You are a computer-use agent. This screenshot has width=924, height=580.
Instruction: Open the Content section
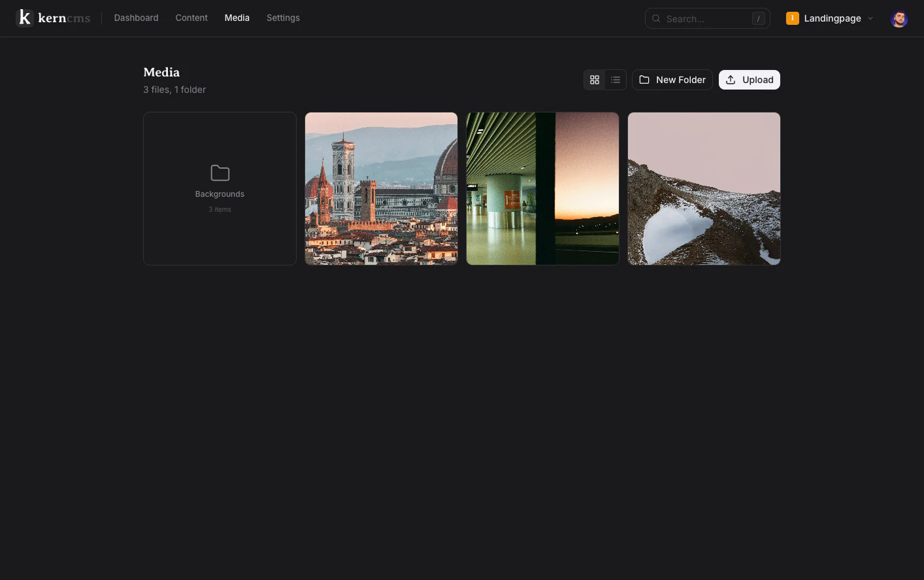point(191,18)
